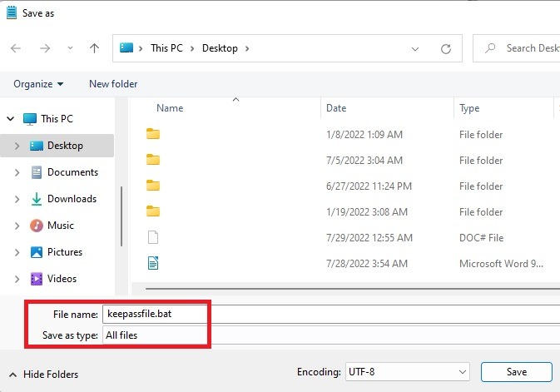
Task: Refresh the Desktop folder listing
Action: (x=445, y=48)
